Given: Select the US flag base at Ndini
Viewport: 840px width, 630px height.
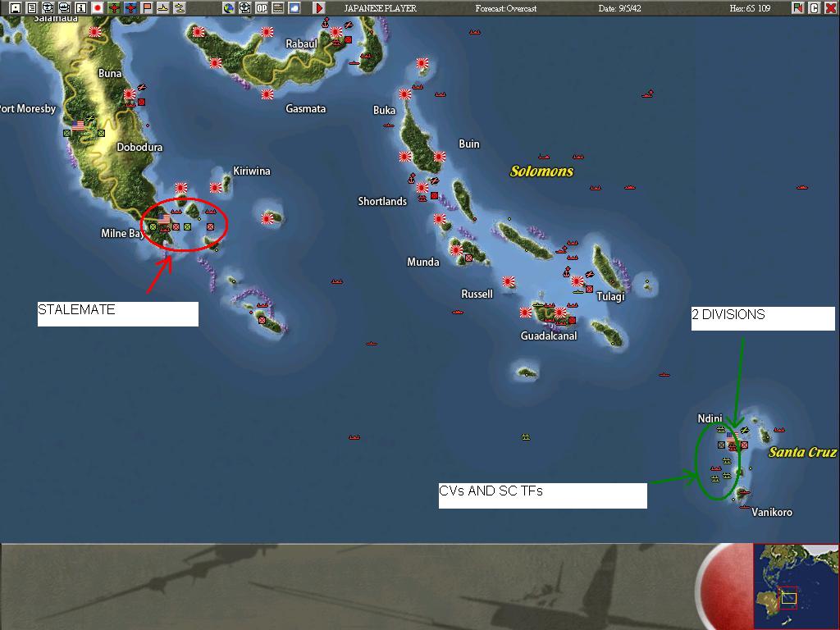Looking at the screenshot, I should point(731,438).
